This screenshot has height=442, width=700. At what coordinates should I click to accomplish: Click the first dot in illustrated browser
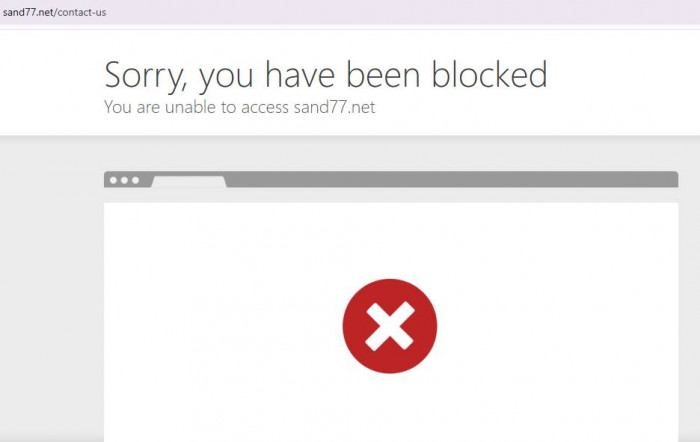(113, 180)
